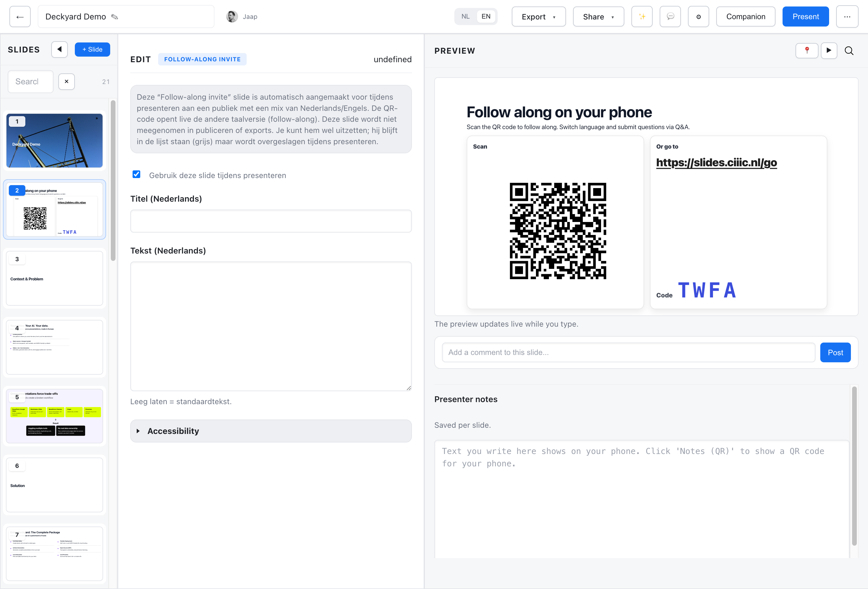Select slide 1 Deckyard Demo thumbnail

click(x=55, y=141)
